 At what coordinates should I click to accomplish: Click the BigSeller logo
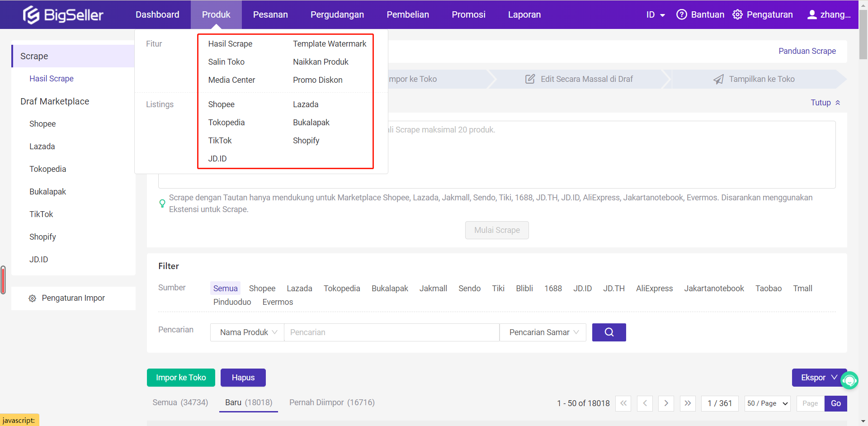pos(63,14)
